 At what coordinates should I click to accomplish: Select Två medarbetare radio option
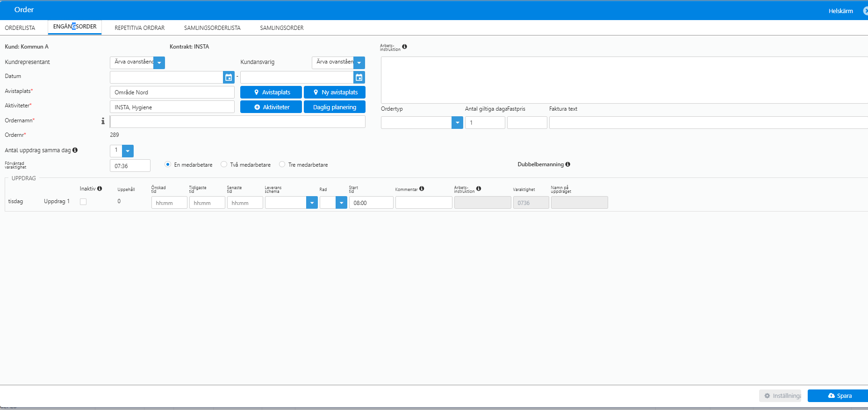224,164
